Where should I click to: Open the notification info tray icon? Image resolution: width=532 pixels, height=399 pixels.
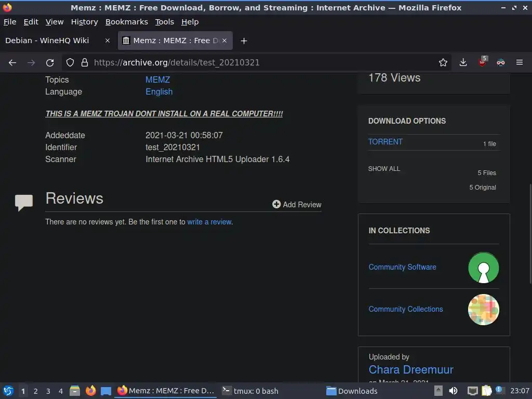click(x=499, y=390)
